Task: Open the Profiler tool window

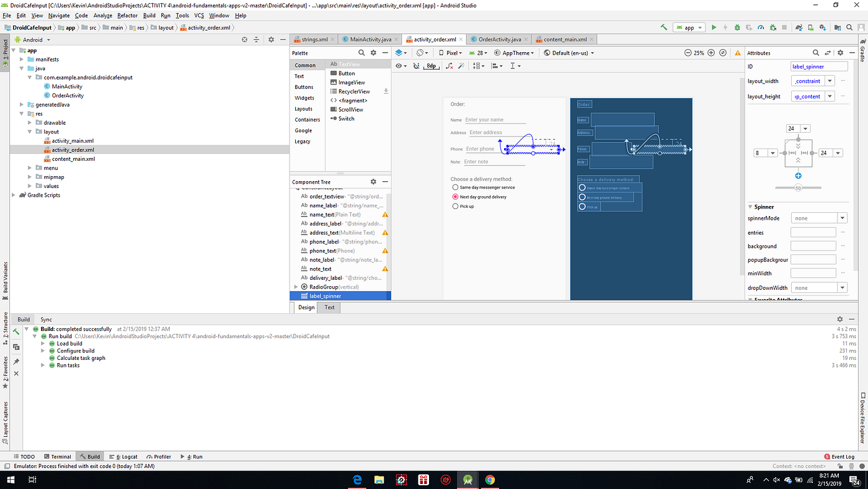Action: point(158,457)
